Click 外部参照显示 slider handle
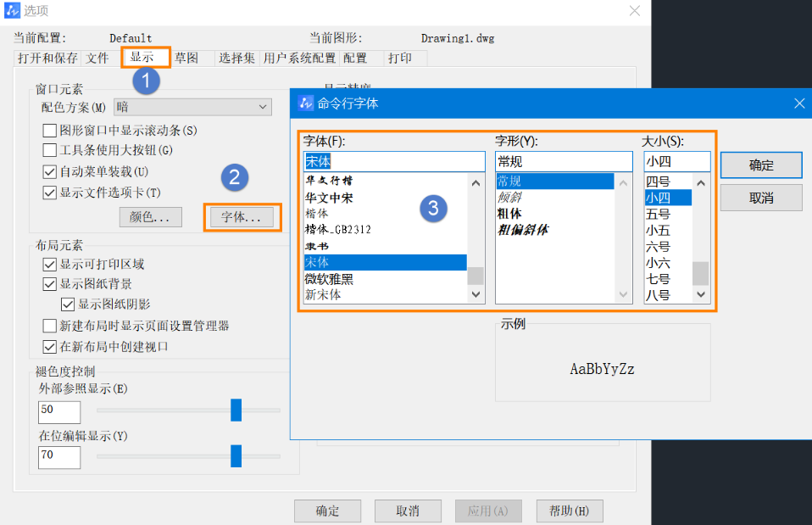 point(236,410)
